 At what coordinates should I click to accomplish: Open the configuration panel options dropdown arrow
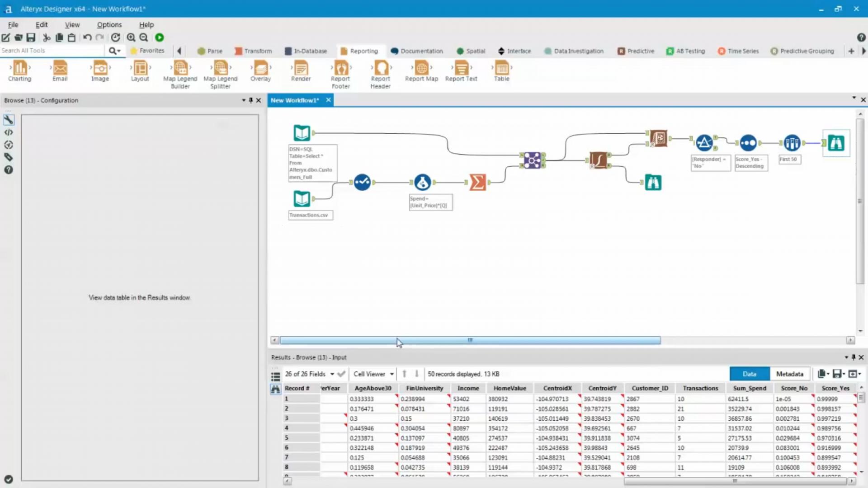pyautogui.click(x=243, y=100)
